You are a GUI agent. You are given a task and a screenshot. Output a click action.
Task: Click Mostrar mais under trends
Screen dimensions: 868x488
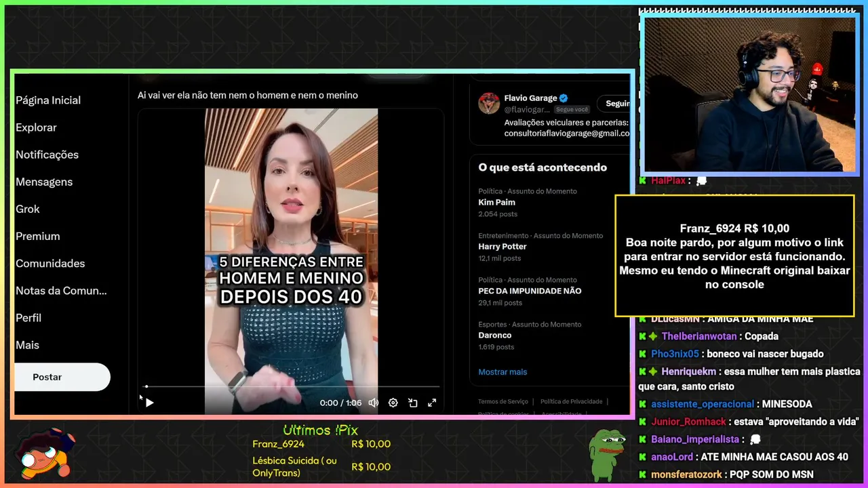(x=502, y=371)
